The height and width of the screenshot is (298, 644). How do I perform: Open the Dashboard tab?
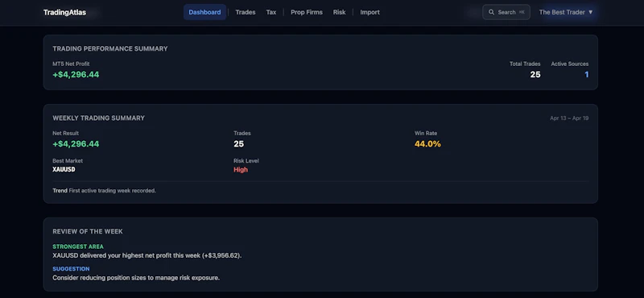point(204,12)
